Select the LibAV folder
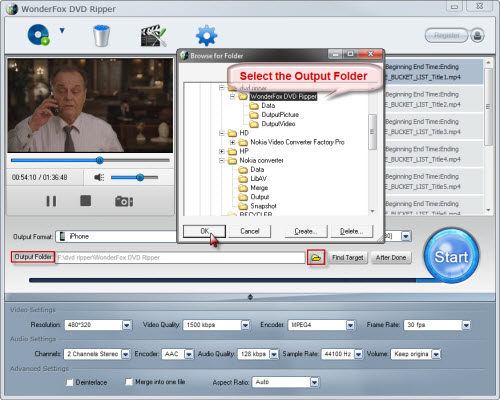This screenshot has width=500, height=400. 258,179
